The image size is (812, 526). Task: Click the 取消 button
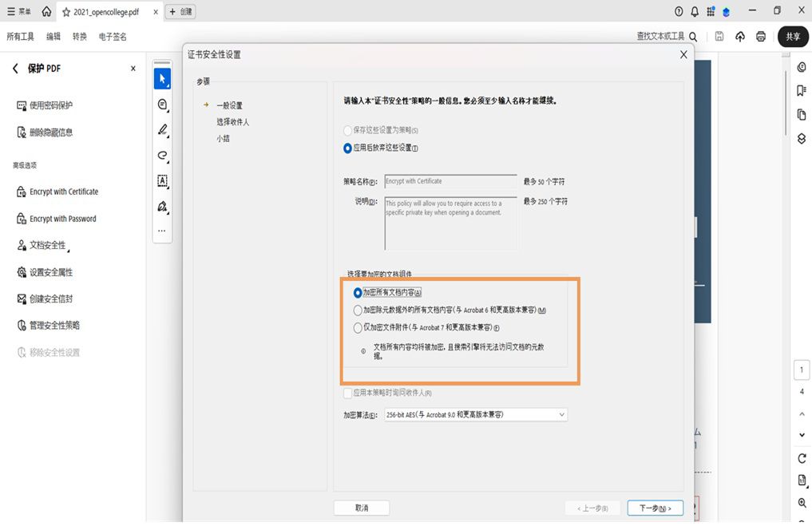click(x=362, y=508)
